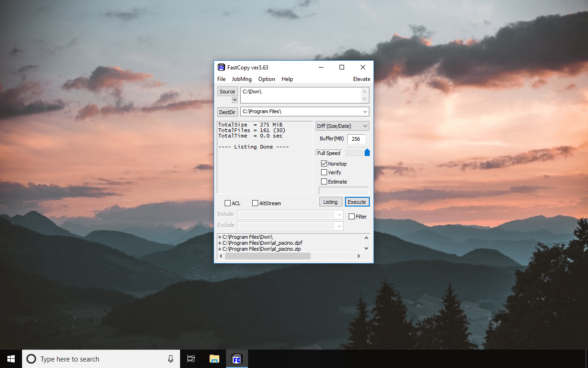
Task: Expand the Exclude filter dropdown
Action: (x=339, y=226)
